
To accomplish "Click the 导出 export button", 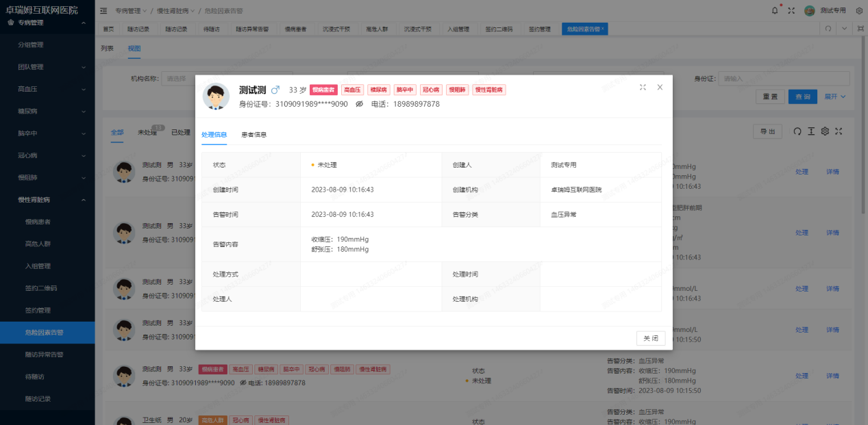I will tap(767, 131).
